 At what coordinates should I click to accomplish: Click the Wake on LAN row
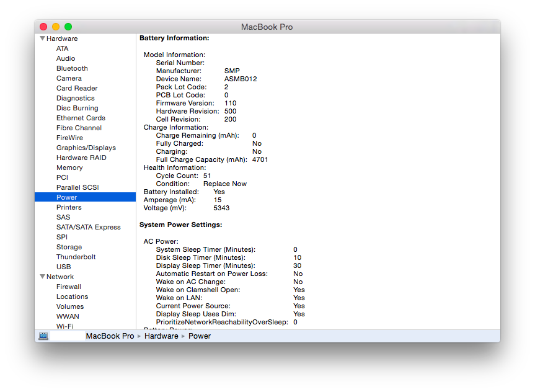(231, 298)
